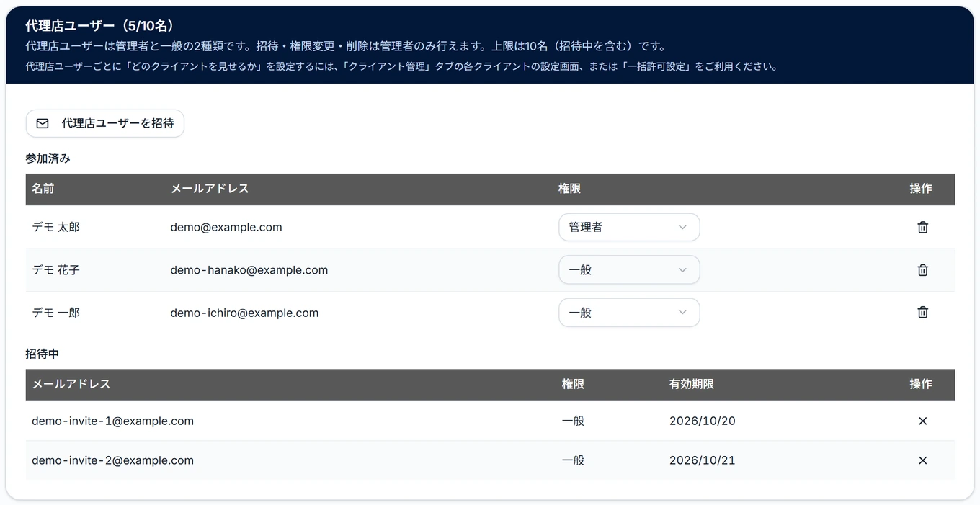Click expiry date 2026/10/21

point(703,460)
